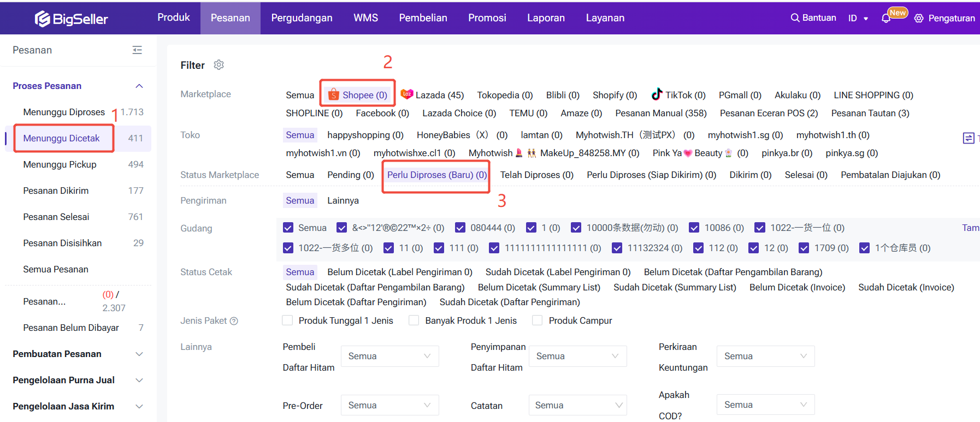Tick the Produk Campur checkbox
The width and height of the screenshot is (980, 422).
coord(538,320)
